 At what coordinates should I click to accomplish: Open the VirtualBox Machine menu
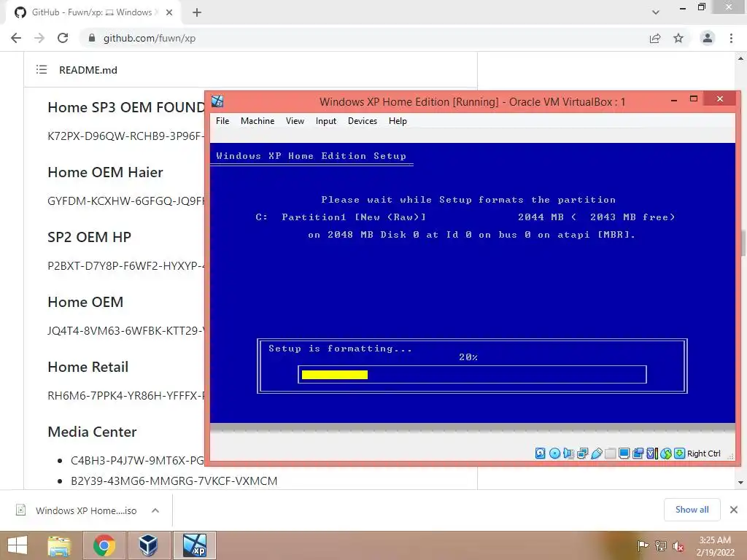coord(258,121)
